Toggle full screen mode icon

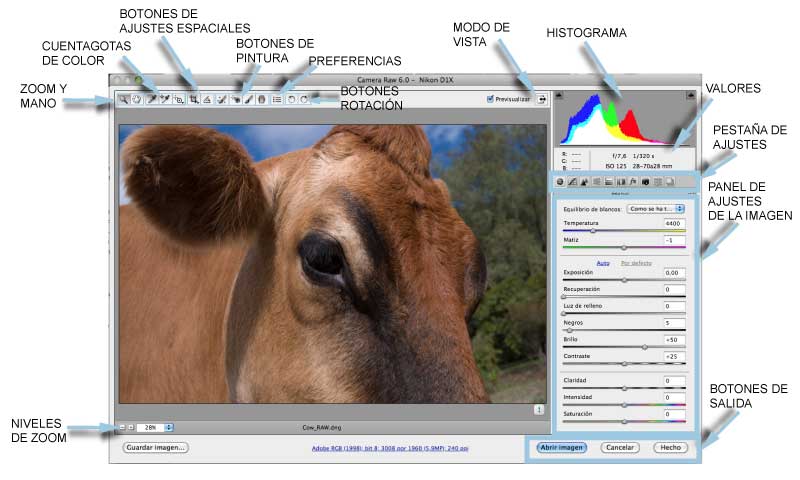[542, 99]
